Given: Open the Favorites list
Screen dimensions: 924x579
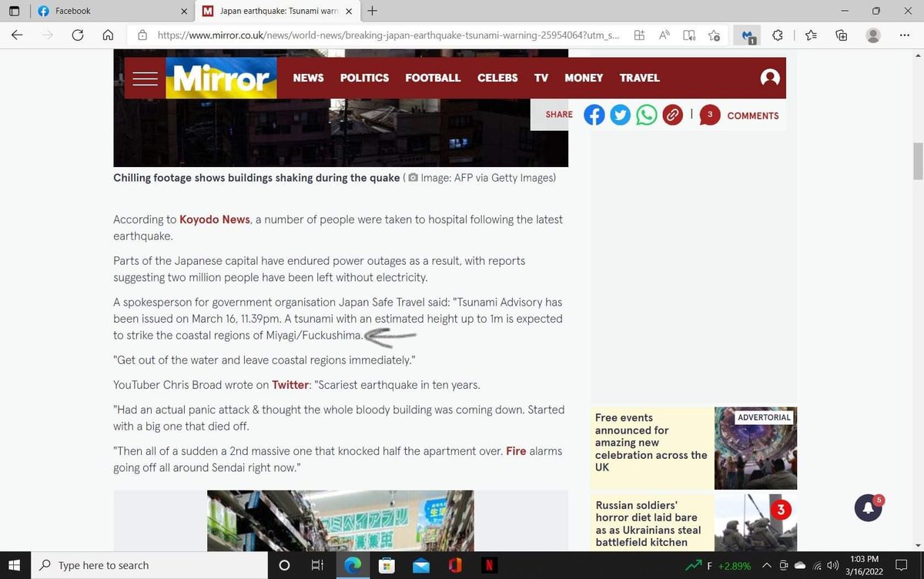Looking at the screenshot, I should [811, 35].
